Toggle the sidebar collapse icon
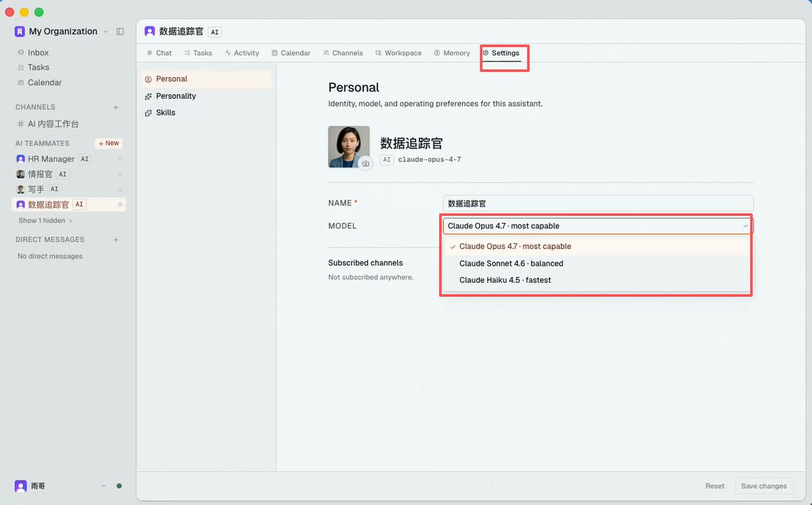812x505 pixels. point(120,31)
